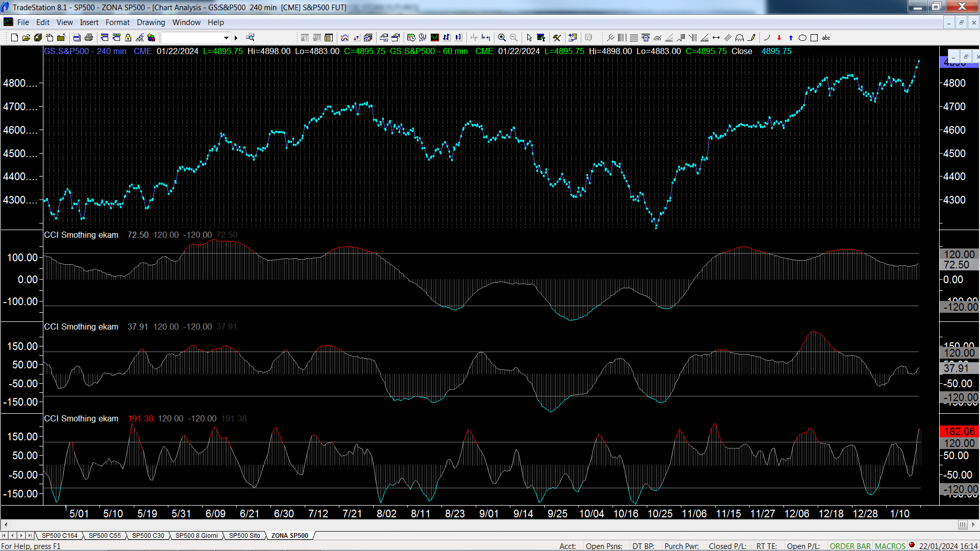Switch to the SP500 Sito tab
980x551 pixels.
[x=244, y=536]
